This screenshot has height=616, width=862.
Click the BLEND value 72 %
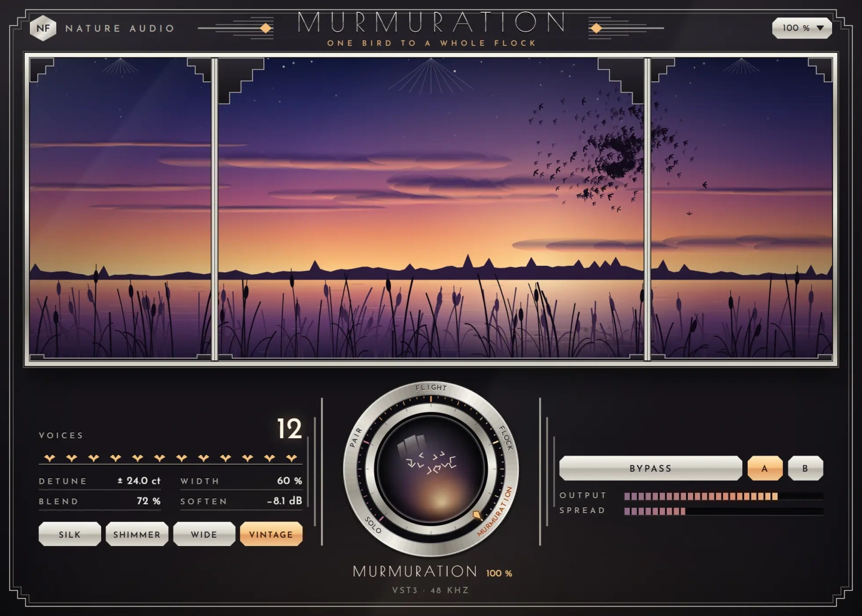148,500
